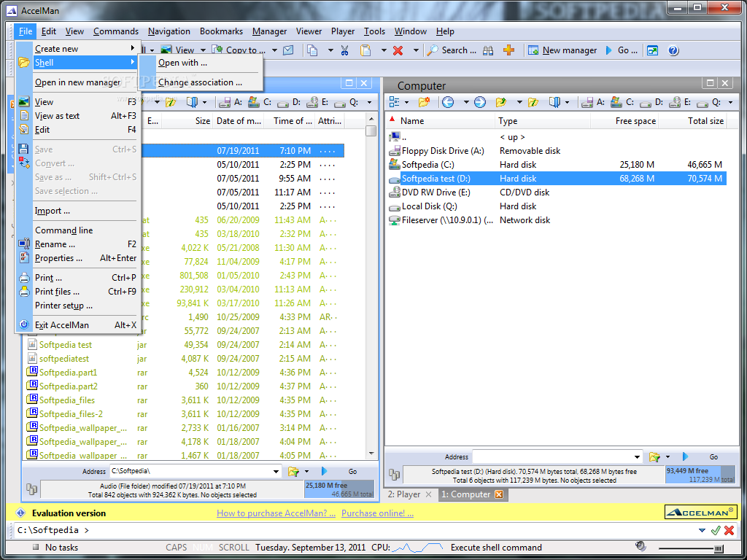Screen dimensions: 747x560
Task: Open the Back history dropdown in the Computer panel
Action: [466, 102]
